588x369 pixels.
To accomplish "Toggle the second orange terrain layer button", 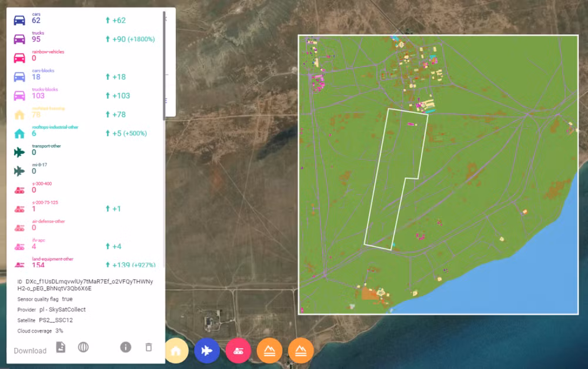I will pos(300,351).
